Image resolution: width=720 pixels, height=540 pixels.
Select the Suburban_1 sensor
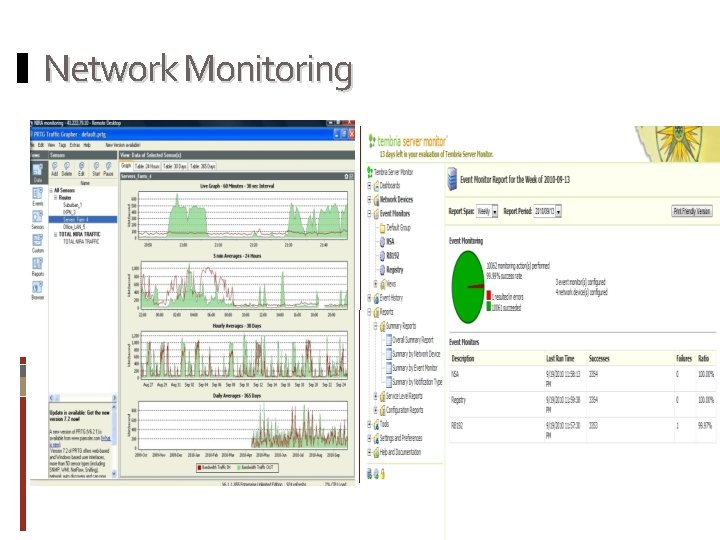pos(73,205)
